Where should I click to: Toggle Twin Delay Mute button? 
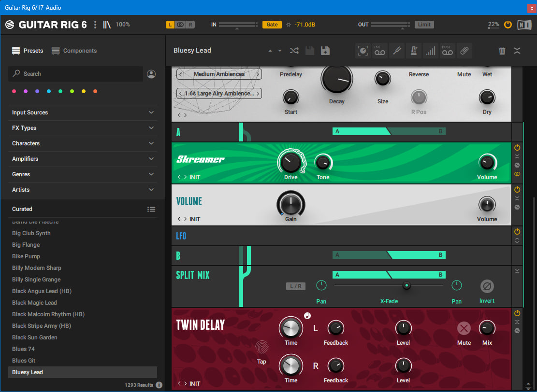(x=464, y=328)
